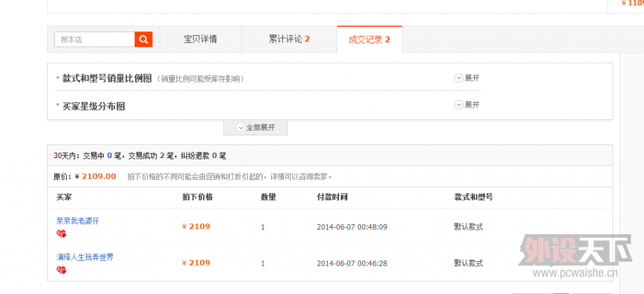
Task: Click heart rating icon under 亲亲我老婆仔
Action: click(x=61, y=234)
